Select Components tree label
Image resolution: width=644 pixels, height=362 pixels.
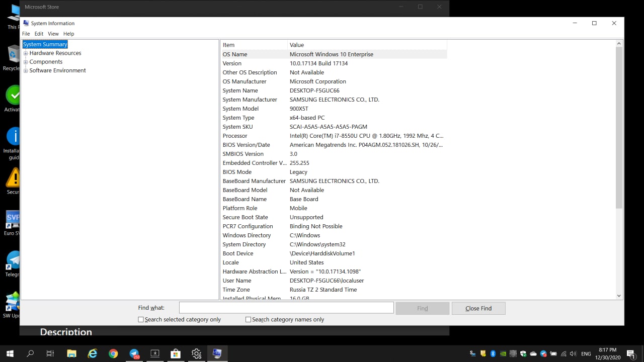[x=46, y=62]
